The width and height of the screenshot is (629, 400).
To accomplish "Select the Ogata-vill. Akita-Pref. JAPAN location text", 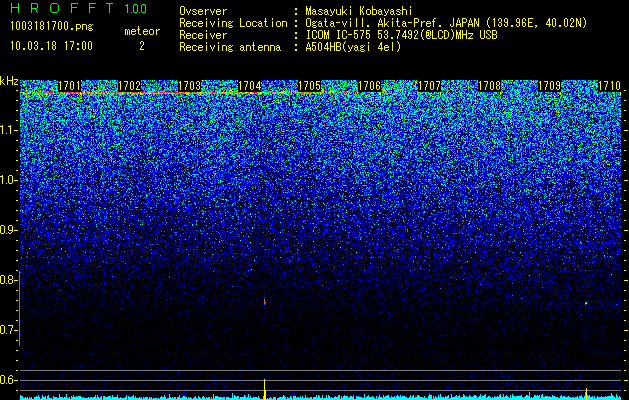I will (x=446, y=23).
